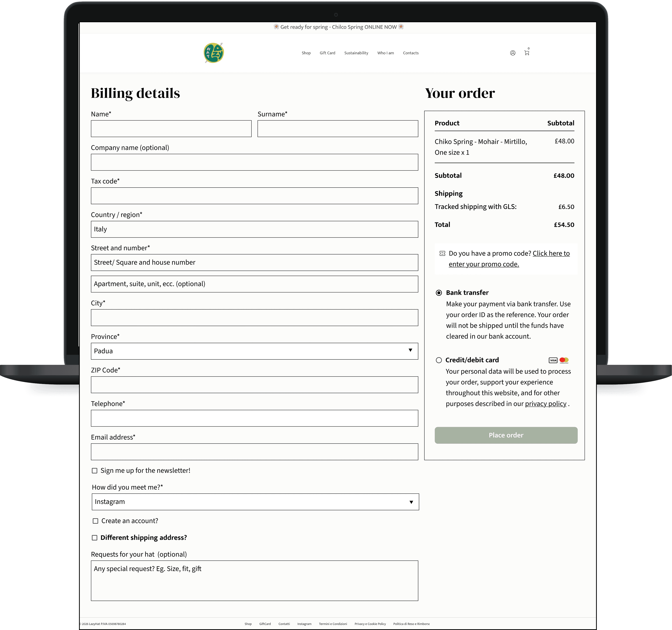This screenshot has width=672, height=630.
Task: Go to the Sustainability menu item
Action: [356, 53]
